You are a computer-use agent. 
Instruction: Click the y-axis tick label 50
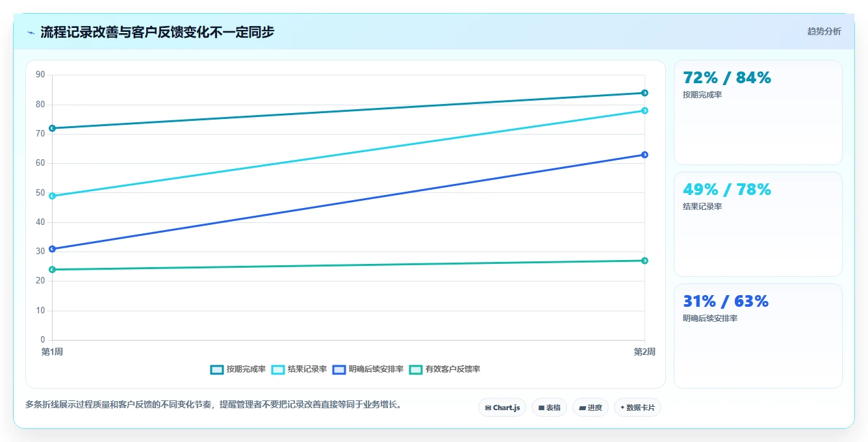pos(40,193)
